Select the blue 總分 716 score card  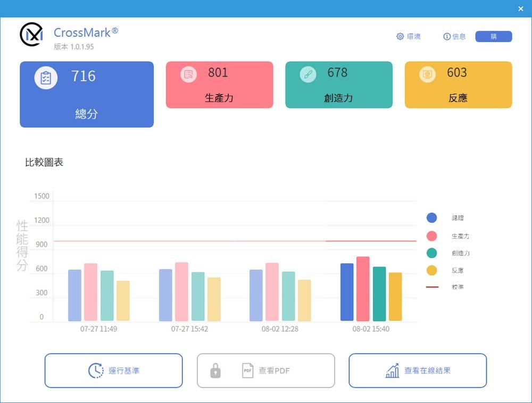[x=87, y=95]
